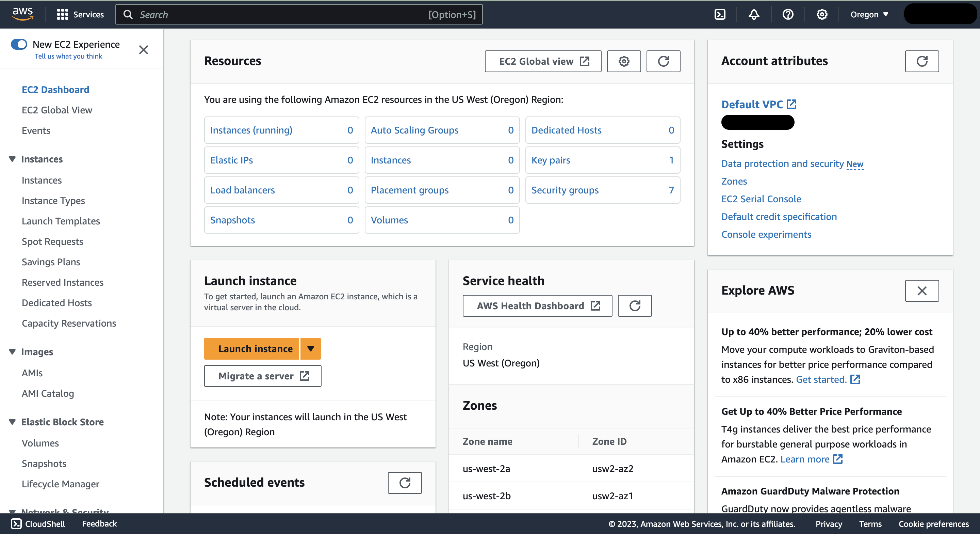Click the AWS logo home icon
980x534 pixels.
23,14
